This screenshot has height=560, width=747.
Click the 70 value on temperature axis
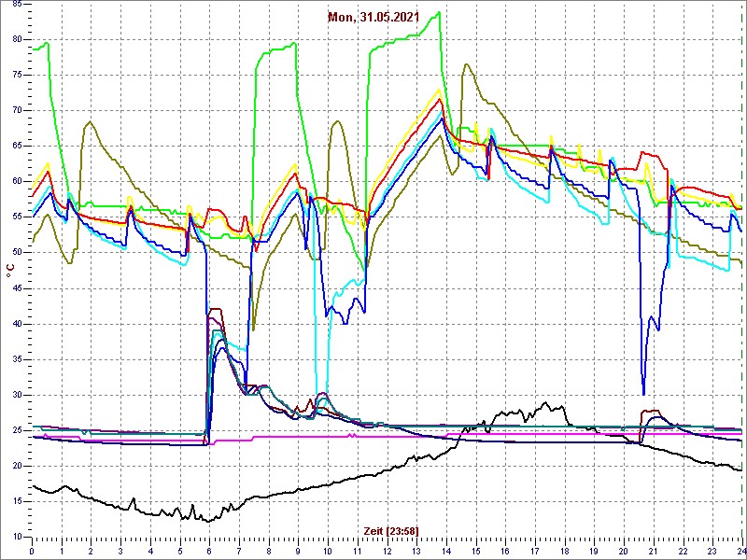(x=18, y=110)
